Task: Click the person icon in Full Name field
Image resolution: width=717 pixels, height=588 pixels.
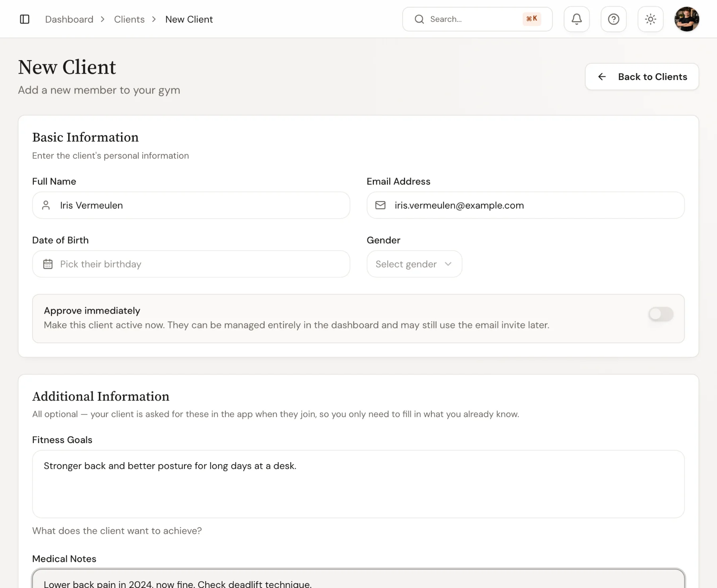Action: click(46, 205)
